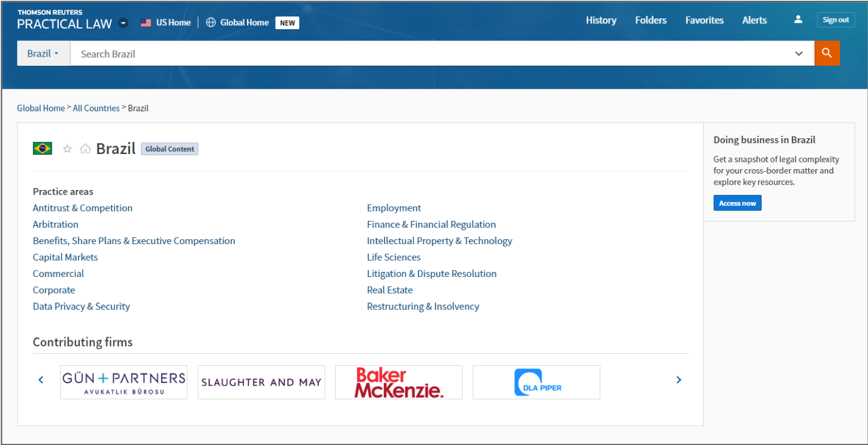Open Restructuring & Insolvency link

[x=423, y=307]
